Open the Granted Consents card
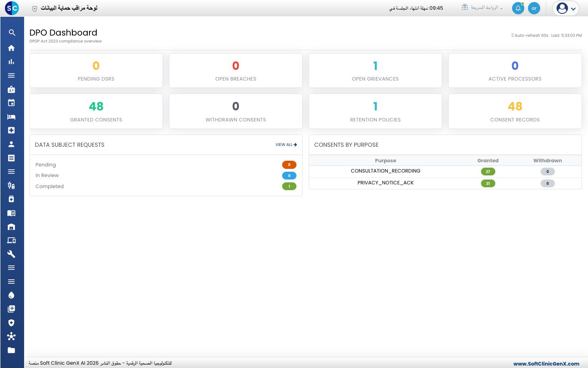 coord(96,111)
